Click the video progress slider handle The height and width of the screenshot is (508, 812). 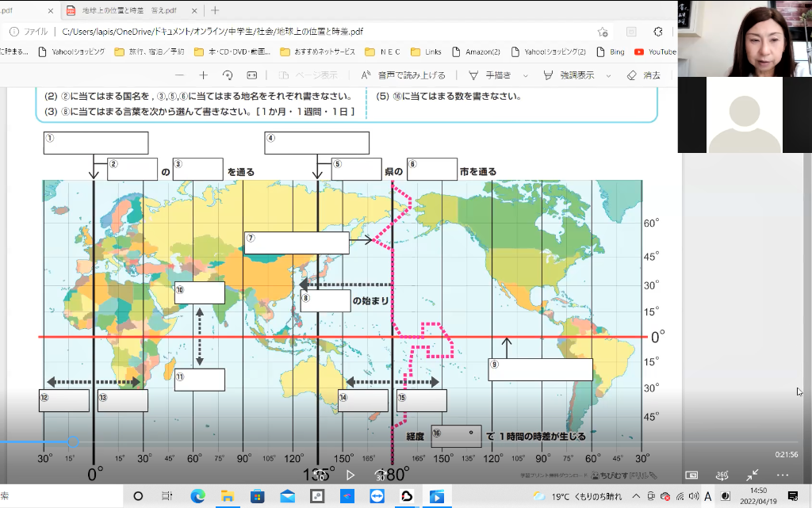pos(73,442)
